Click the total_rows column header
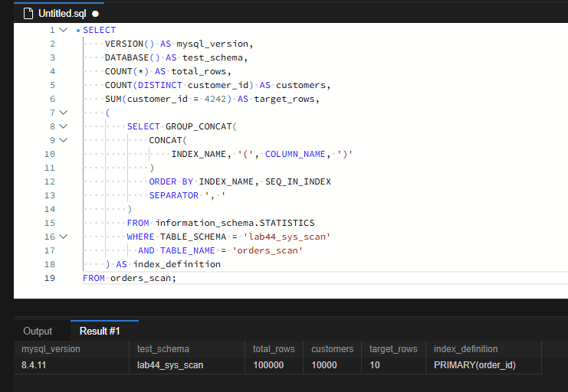The height and width of the screenshot is (392, 568). [274, 349]
